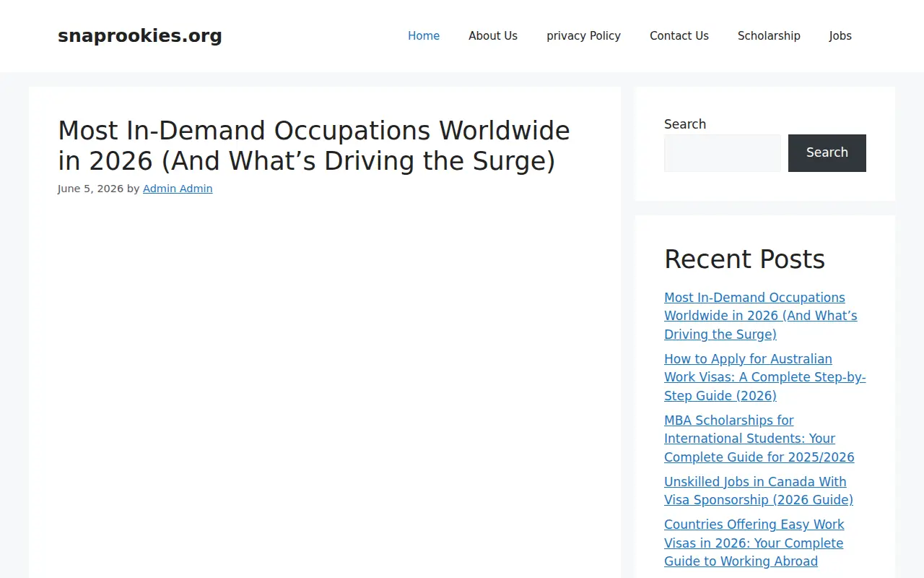This screenshot has width=924, height=578.
Task: Open the About Us menu item
Action: [x=493, y=36]
